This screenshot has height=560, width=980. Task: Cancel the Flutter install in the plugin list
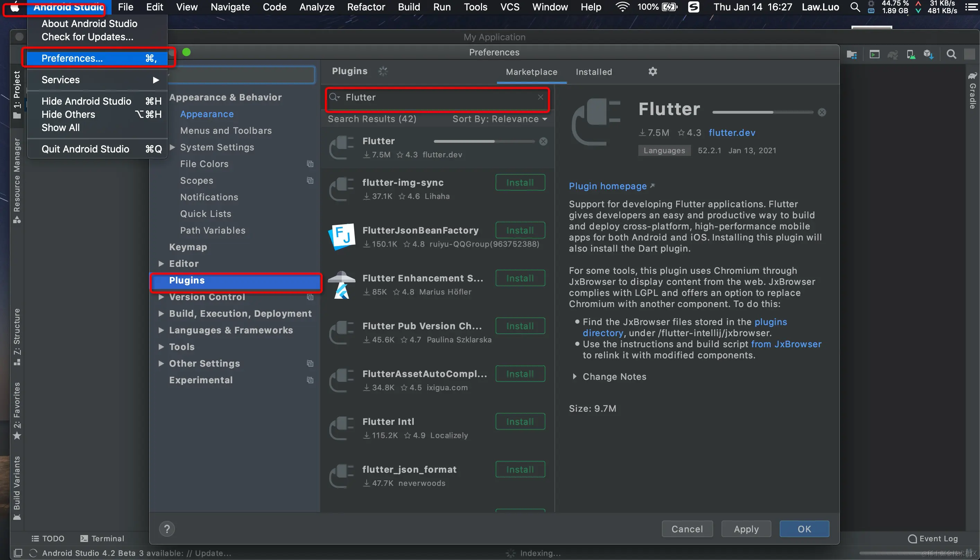[x=543, y=141]
